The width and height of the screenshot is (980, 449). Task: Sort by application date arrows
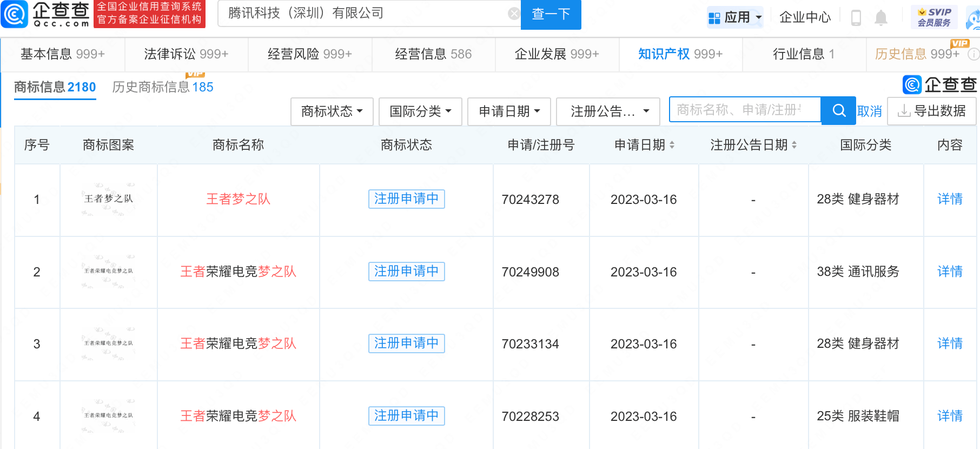[672, 145]
